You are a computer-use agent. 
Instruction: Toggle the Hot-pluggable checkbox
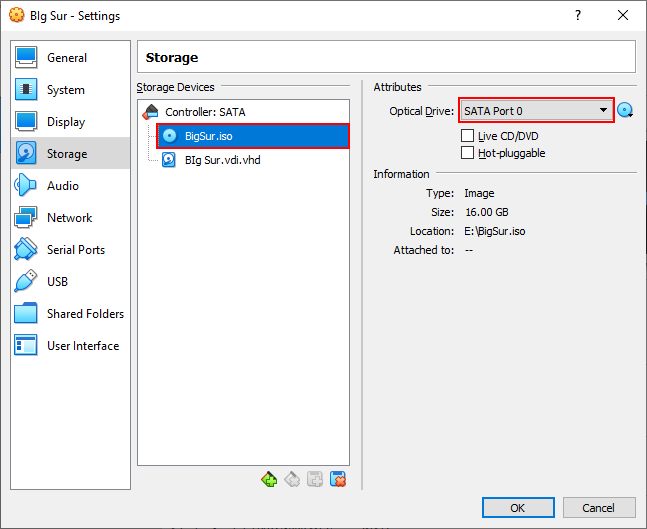[x=467, y=153]
